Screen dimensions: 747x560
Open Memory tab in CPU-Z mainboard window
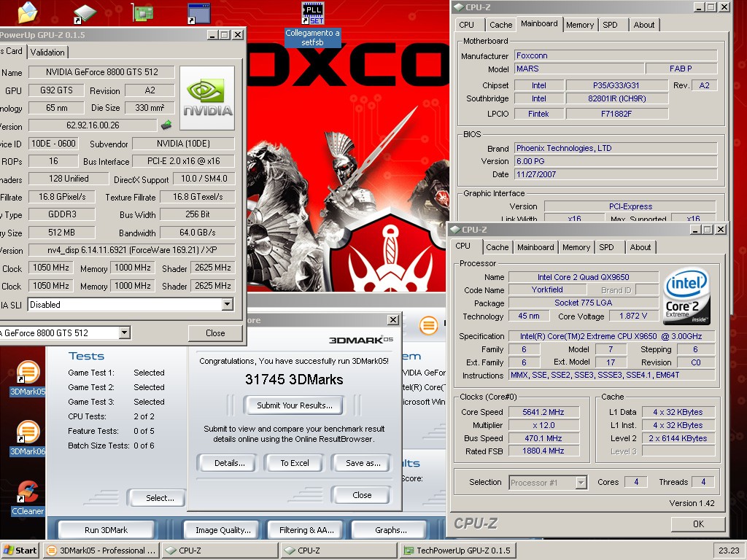[580, 25]
